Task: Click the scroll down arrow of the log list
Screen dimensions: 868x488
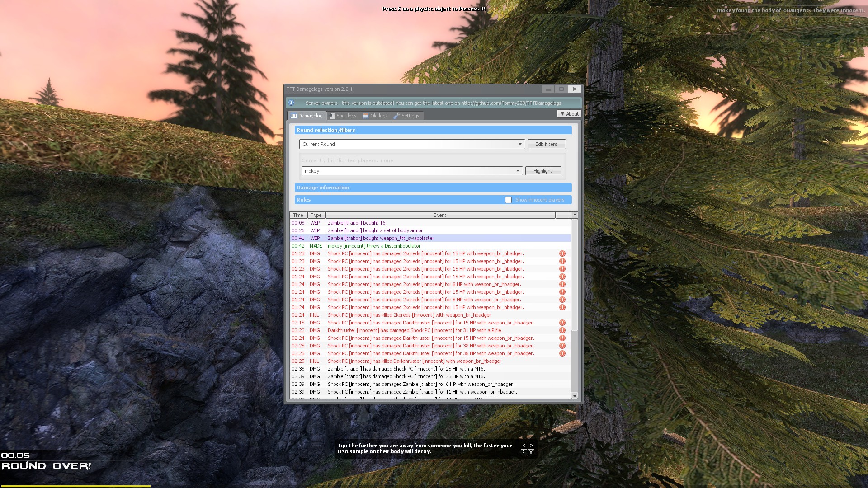Action: (575, 395)
